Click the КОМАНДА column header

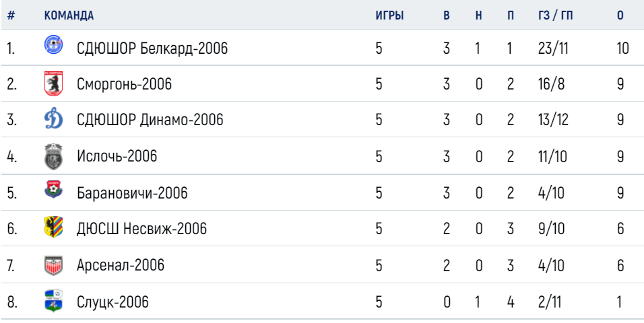(69, 15)
